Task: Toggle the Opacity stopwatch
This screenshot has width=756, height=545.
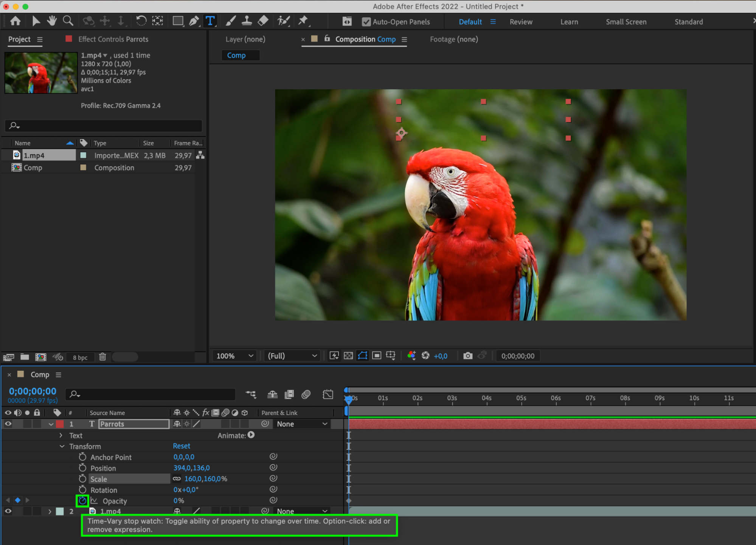Action: (x=82, y=501)
